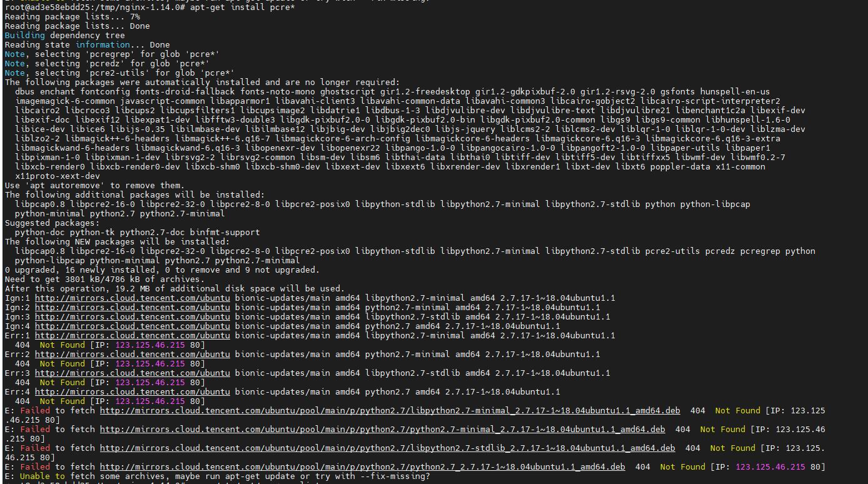Screen dimensions: 868x484
Task: Open the mirror URL on the Err:2 line
Action: (132, 355)
